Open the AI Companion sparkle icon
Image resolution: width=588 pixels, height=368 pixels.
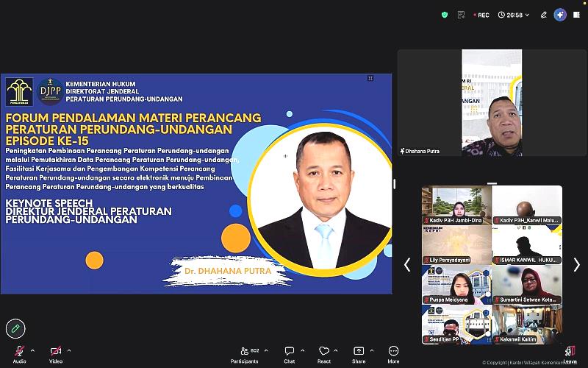click(560, 15)
